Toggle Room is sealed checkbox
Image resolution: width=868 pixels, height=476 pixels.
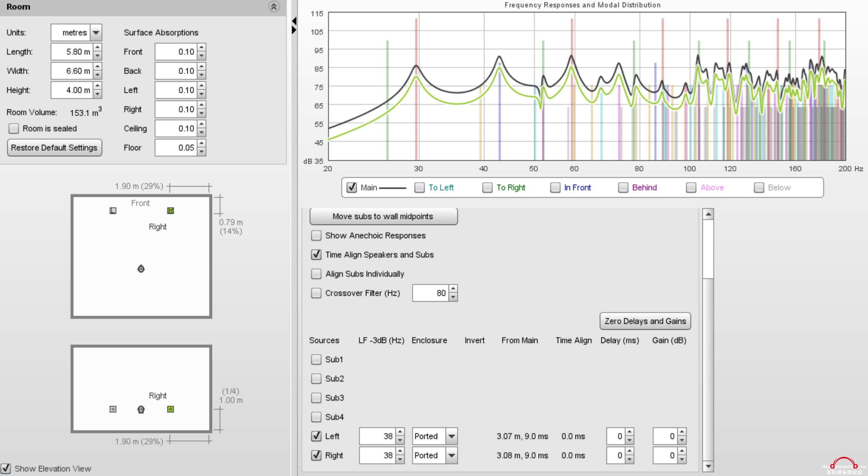(x=14, y=128)
